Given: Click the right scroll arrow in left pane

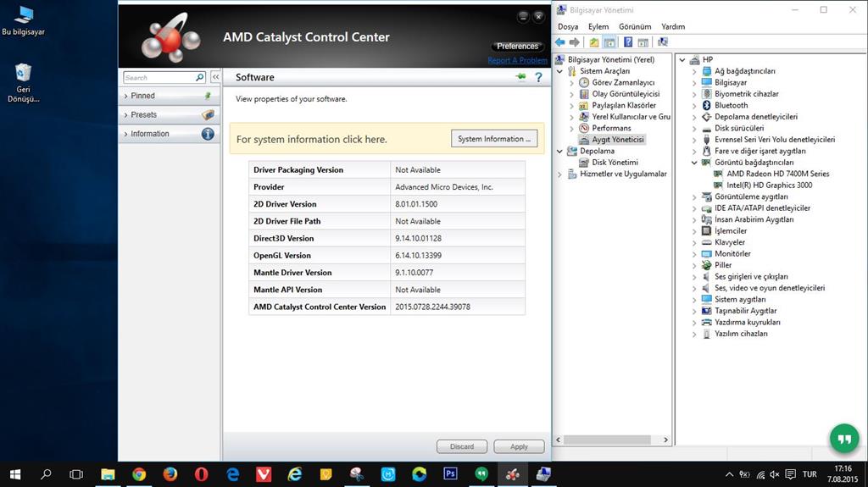Looking at the screenshot, I should (666, 440).
